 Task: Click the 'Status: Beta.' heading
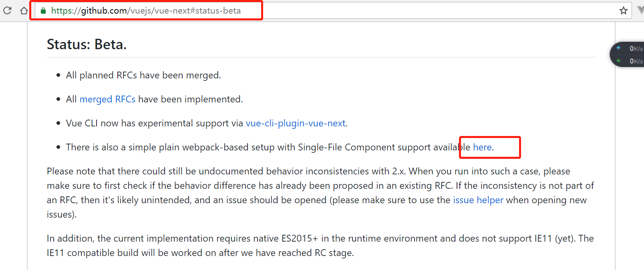click(87, 44)
